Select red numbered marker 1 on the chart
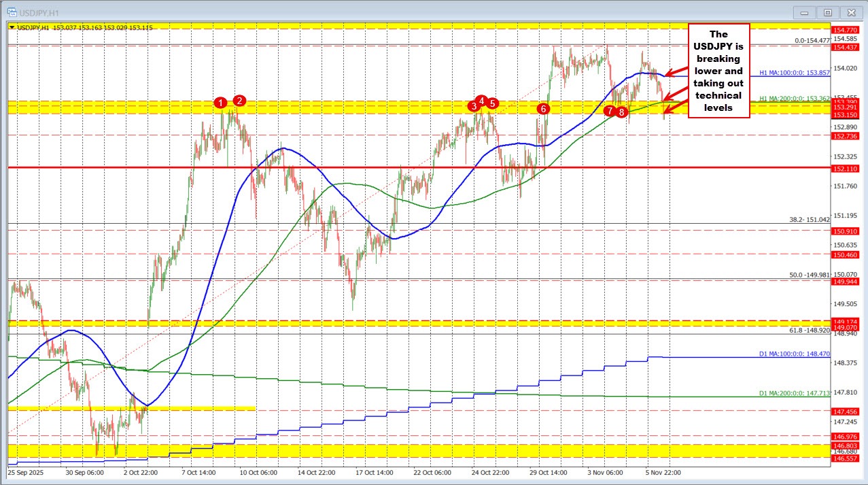The width and height of the screenshot is (868, 485). pyautogui.click(x=220, y=102)
